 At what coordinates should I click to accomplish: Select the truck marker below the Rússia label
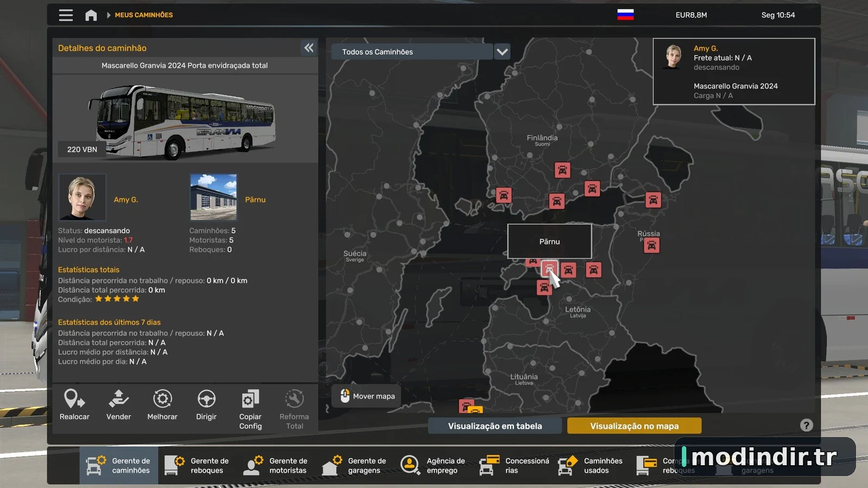[652, 246]
